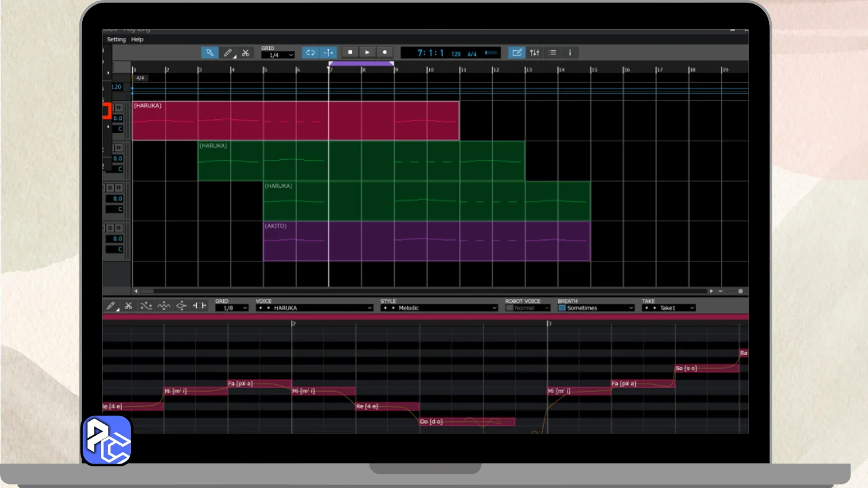Screen dimensions: 868x488
Task: Click the BREATH color swatch beside Sometimes
Action: [561, 308]
